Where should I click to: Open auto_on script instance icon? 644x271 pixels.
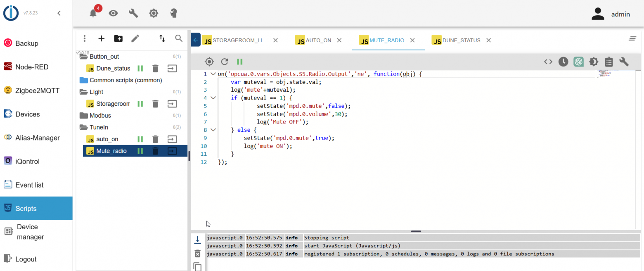[x=172, y=139]
